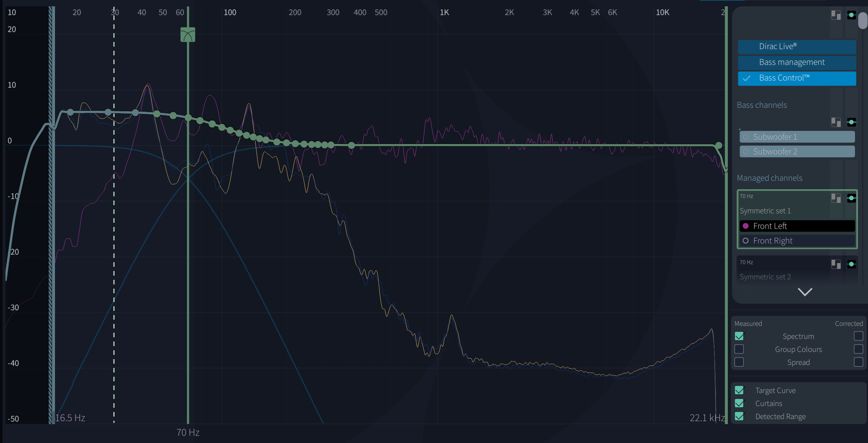This screenshot has width=868, height=443.
Task: Select Front Left channel
Action: (x=797, y=226)
